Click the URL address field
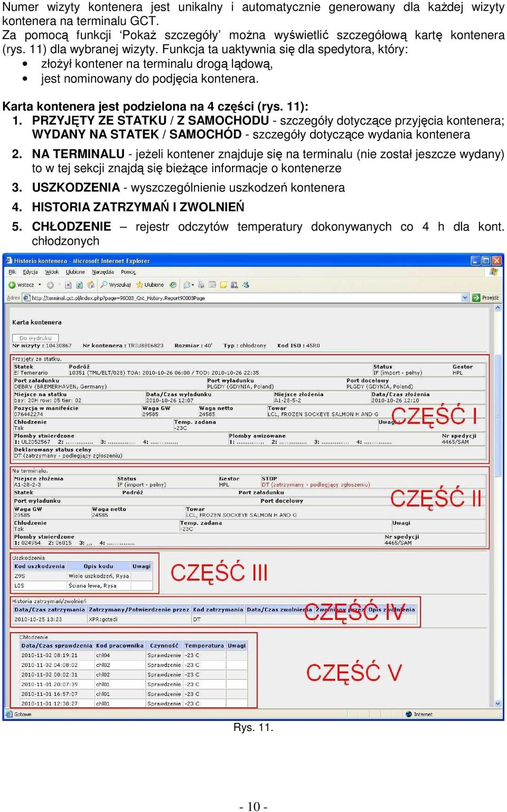This screenshot has height=812, width=507. 246,298
